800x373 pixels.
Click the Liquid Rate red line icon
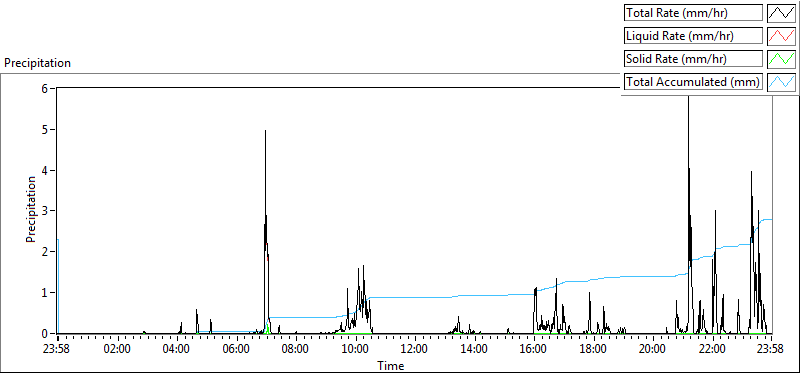click(781, 36)
